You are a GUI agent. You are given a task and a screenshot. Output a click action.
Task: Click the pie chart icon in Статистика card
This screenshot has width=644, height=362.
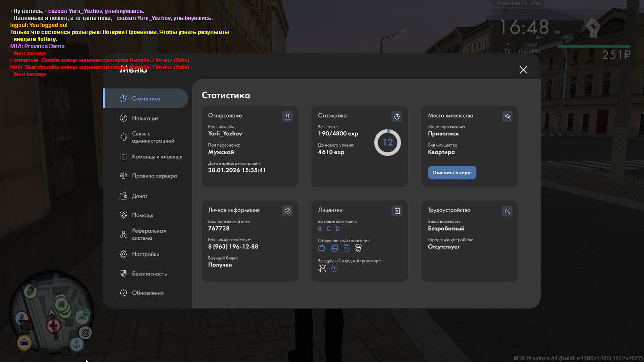(x=397, y=116)
